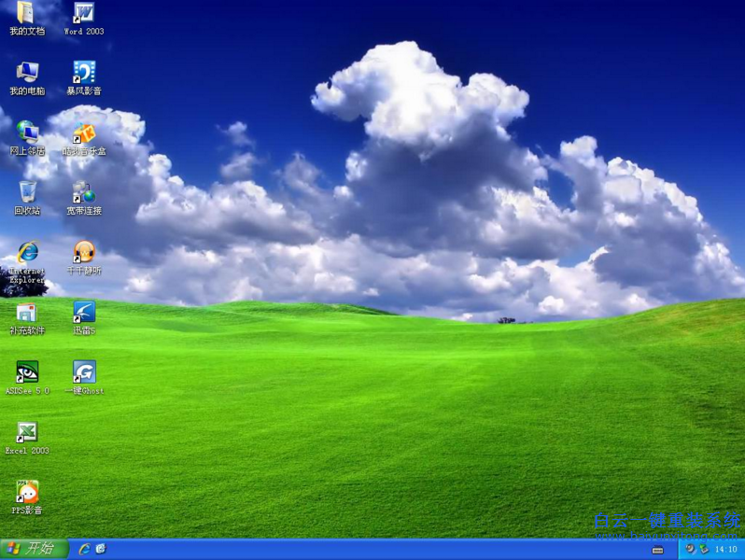The width and height of the screenshot is (745, 560).
Task: Click the 我的电脑 computer icon
Action: [27, 74]
